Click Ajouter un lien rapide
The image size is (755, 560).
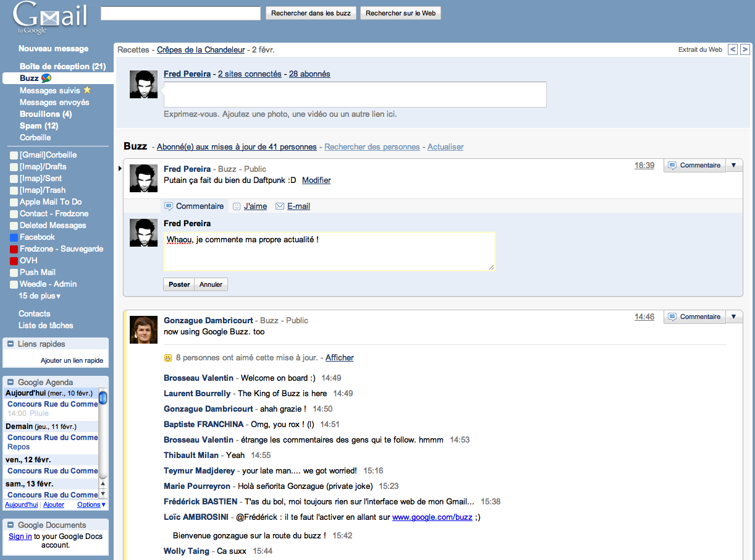coord(72,360)
